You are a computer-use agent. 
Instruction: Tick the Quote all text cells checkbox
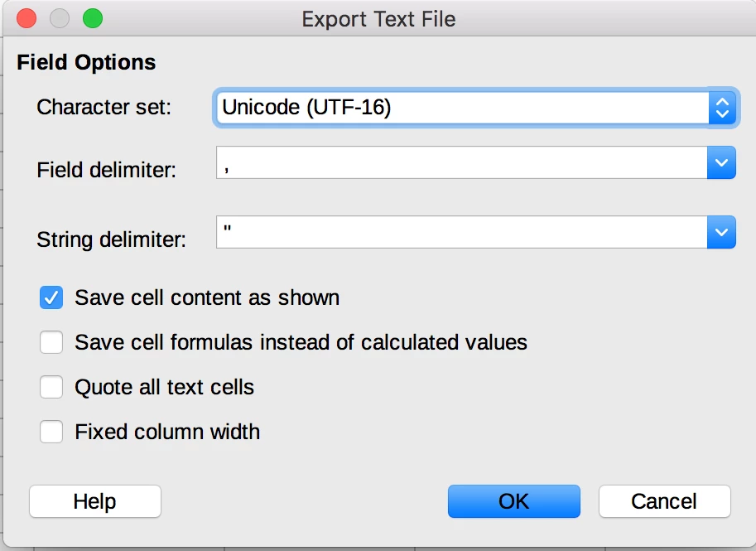click(51, 388)
